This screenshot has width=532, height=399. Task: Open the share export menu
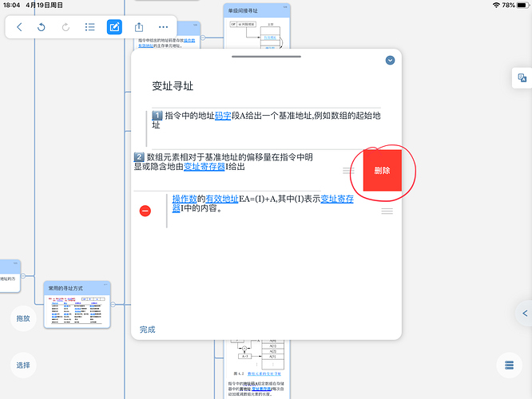(139, 27)
